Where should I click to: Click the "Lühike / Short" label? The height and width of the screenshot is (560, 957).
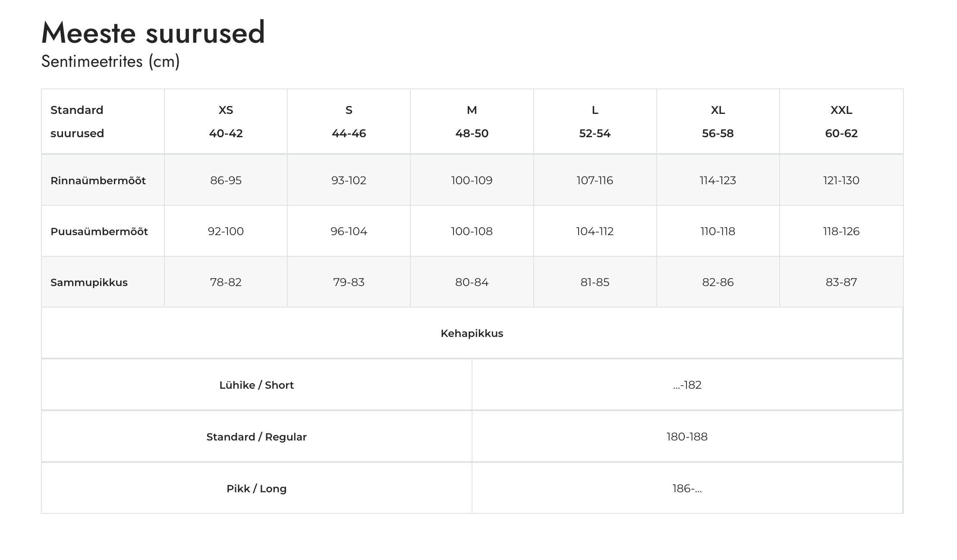click(x=256, y=385)
